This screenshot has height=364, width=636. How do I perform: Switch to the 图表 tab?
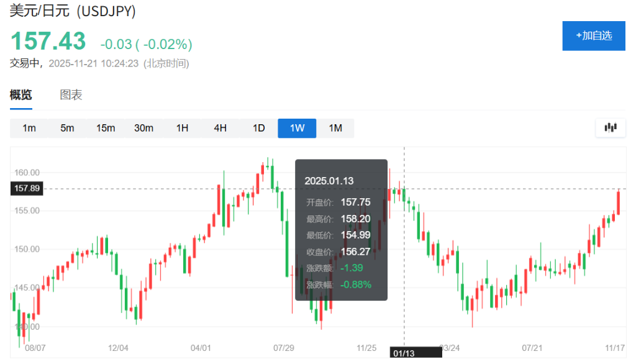click(71, 95)
